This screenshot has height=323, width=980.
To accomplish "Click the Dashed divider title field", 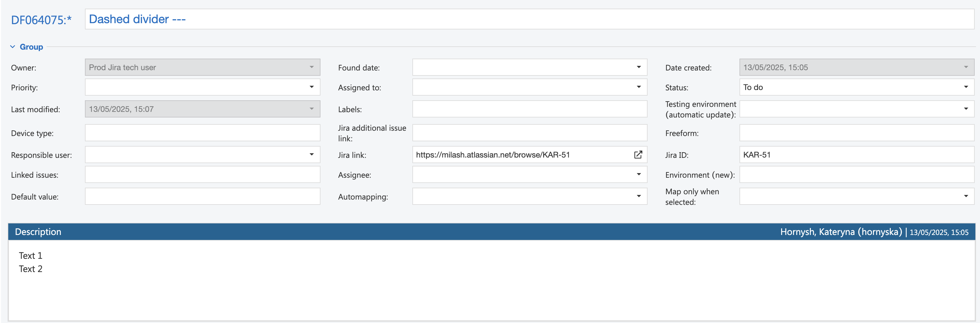I will (x=529, y=20).
